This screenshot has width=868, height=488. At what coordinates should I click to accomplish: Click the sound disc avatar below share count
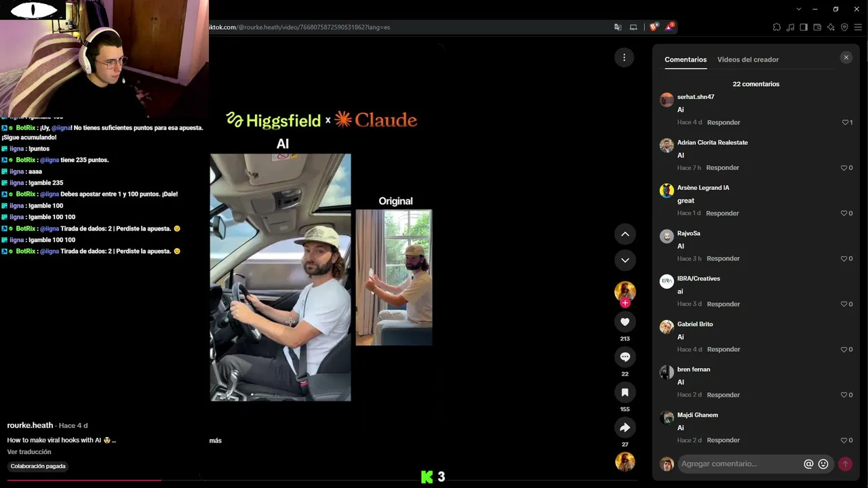[625, 462]
